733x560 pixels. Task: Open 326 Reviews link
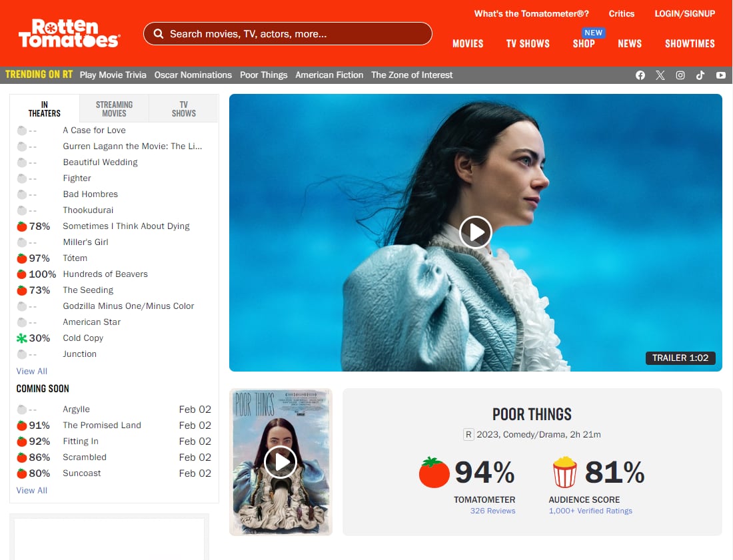[492, 511]
